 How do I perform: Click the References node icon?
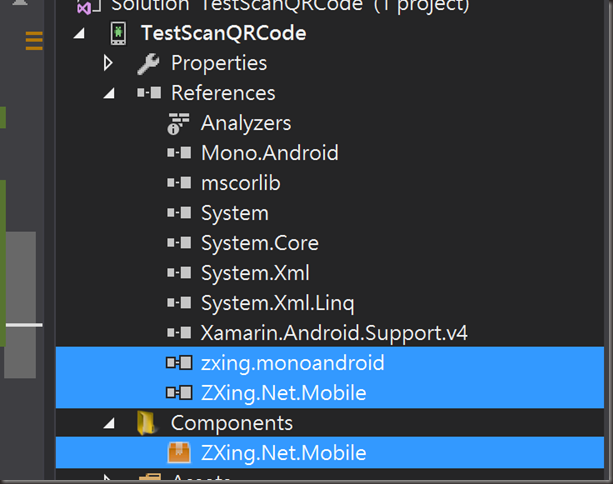tap(148, 93)
